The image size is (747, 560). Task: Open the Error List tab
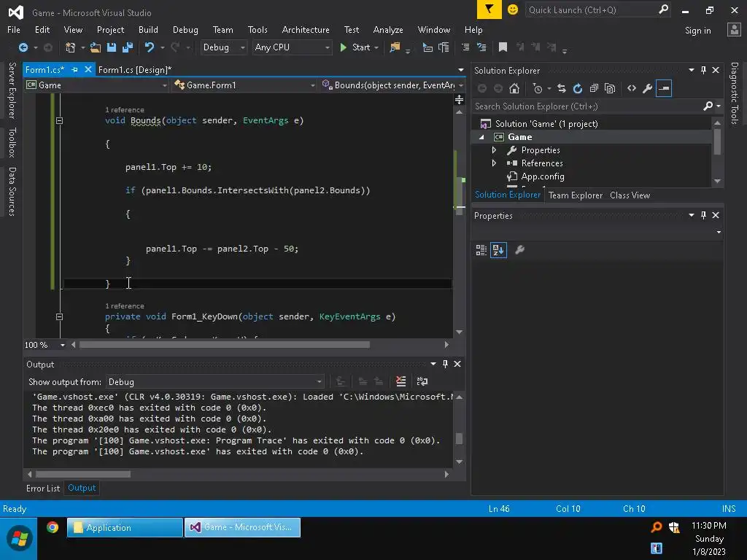pyautogui.click(x=43, y=488)
